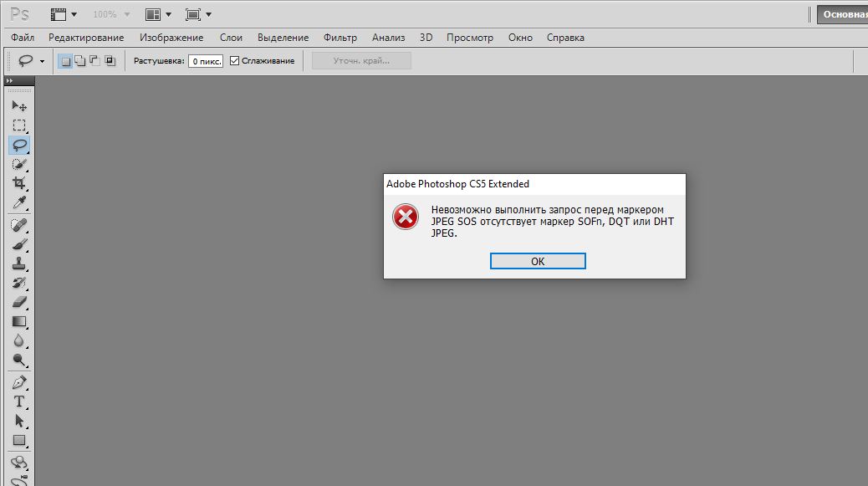Select the History Brush tool

click(x=19, y=283)
